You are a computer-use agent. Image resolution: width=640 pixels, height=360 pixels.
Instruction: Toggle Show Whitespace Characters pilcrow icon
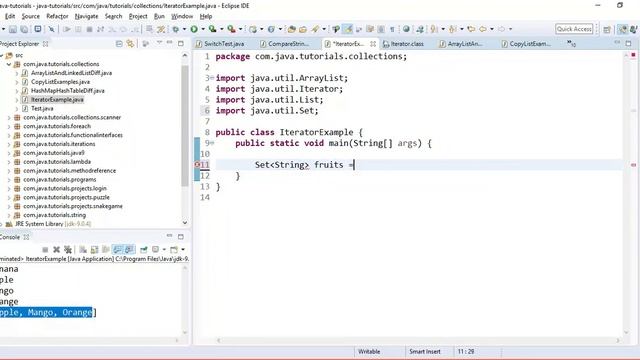click(x=392, y=29)
